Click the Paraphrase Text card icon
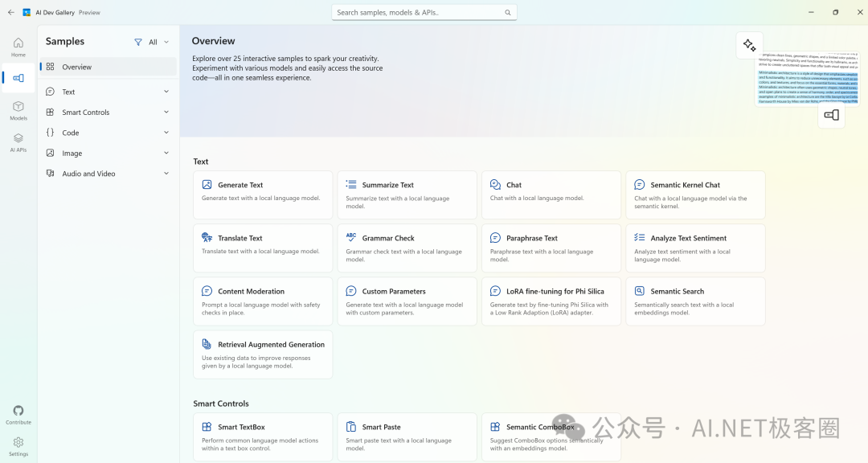Image resolution: width=868 pixels, height=463 pixels. pos(495,238)
